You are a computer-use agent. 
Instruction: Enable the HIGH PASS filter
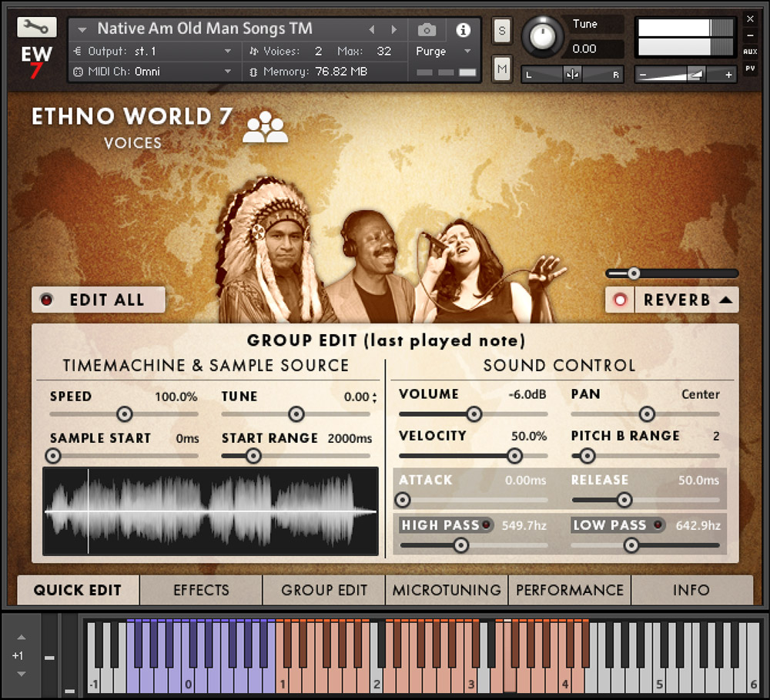[x=486, y=525]
